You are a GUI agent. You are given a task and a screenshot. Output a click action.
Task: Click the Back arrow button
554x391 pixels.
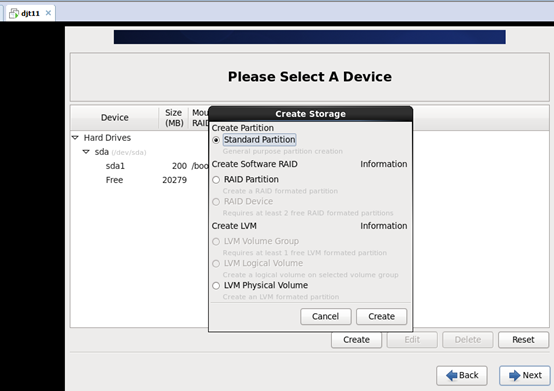[462, 375]
